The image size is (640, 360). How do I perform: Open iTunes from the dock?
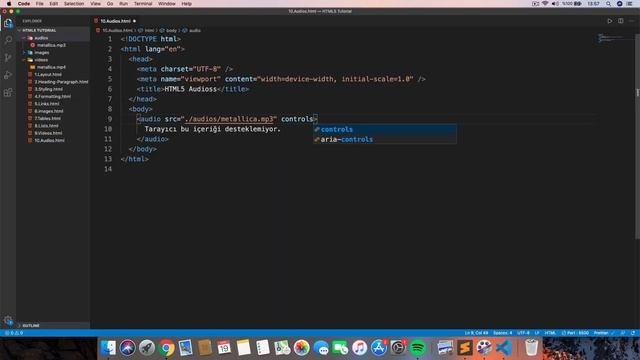[359, 348]
